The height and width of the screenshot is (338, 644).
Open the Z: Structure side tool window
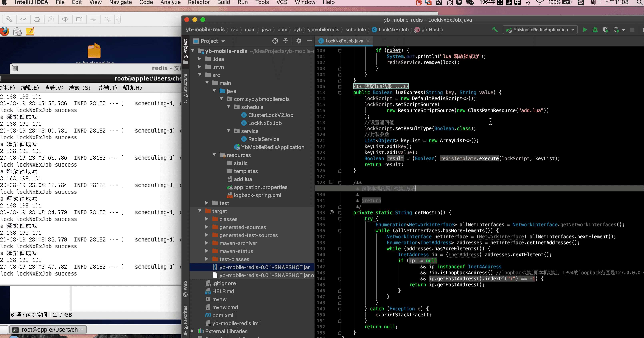tap(185, 88)
